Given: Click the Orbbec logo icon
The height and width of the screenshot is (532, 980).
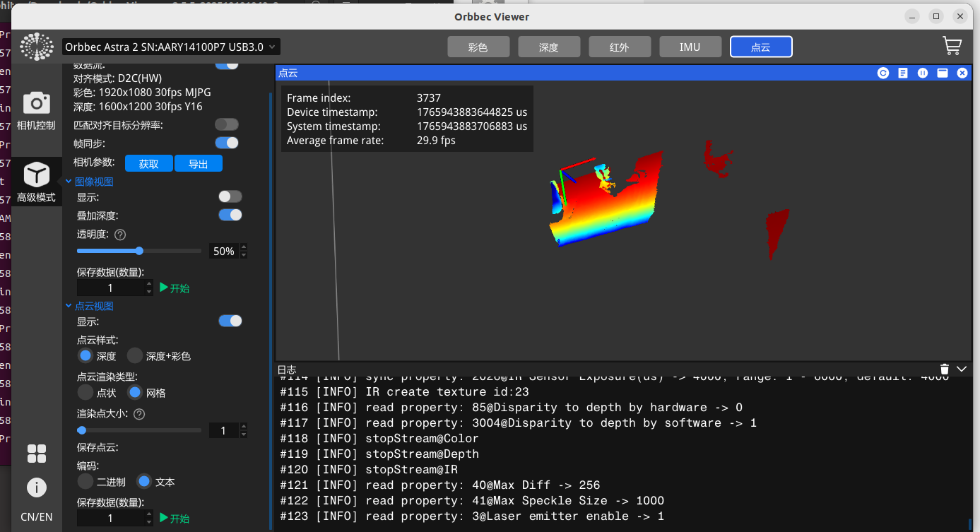Looking at the screenshot, I should (36, 47).
